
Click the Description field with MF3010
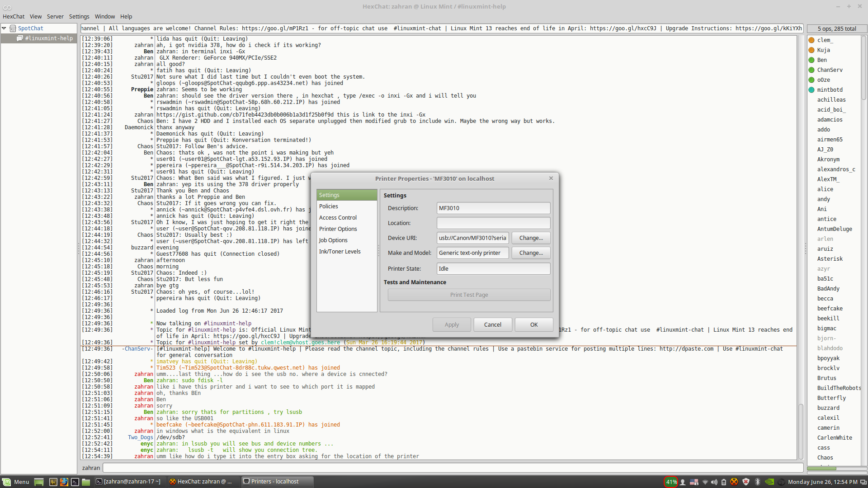(493, 208)
